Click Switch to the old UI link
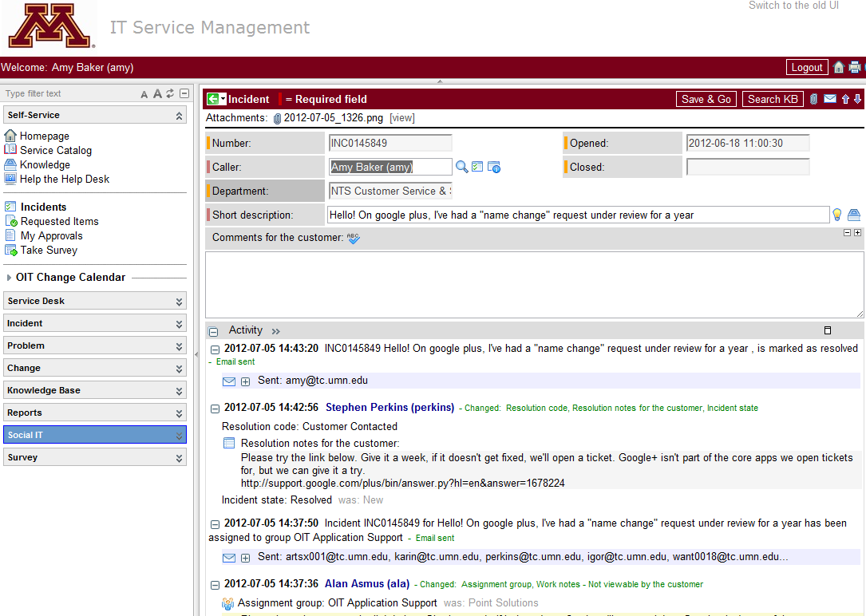This screenshot has width=866, height=616. click(x=793, y=6)
